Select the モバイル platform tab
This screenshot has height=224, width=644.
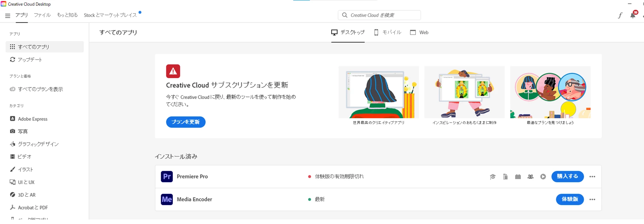pos(388,32)
